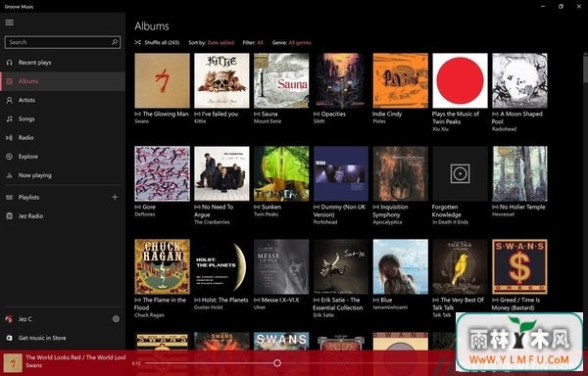Open the Gore album cover

point(162,173)
